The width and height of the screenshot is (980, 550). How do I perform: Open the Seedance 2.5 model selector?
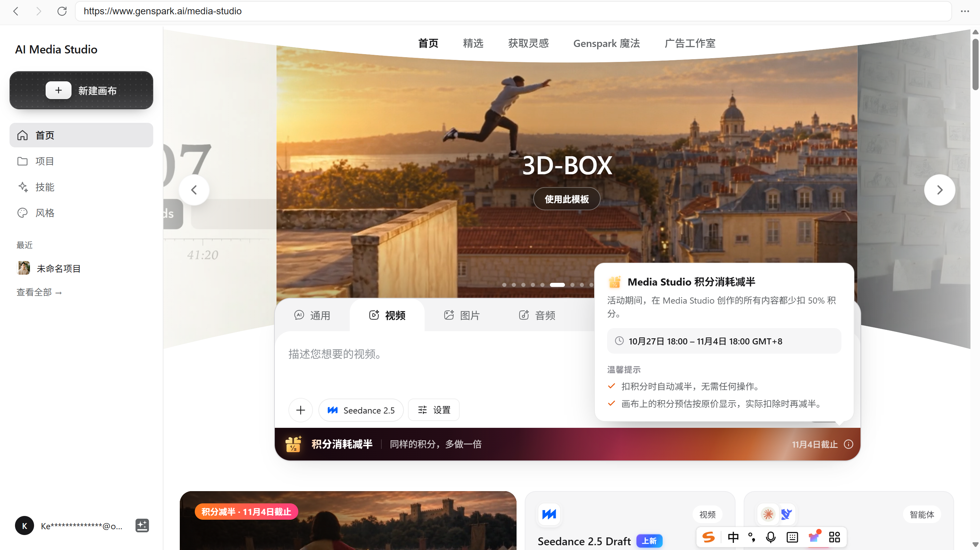pyautogui.click(x=361, y=410)
